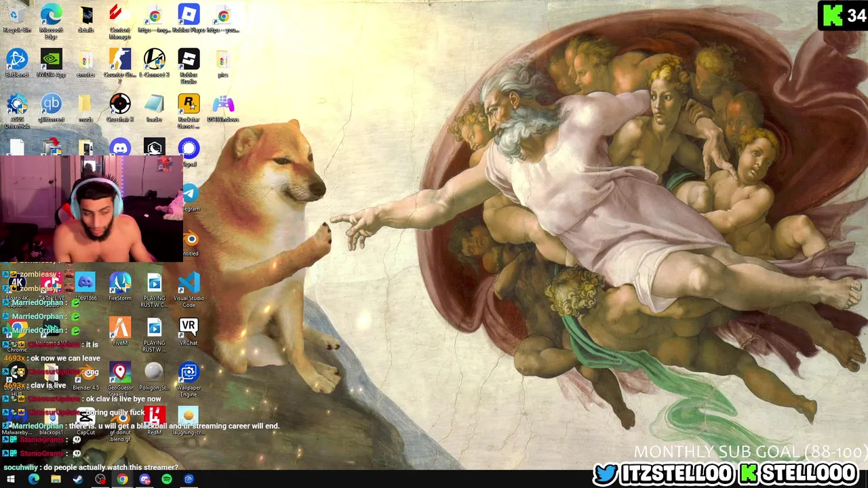The image size is (868, 488).
Task: Open Content Manager desktop shortcut
Action: 120,20
